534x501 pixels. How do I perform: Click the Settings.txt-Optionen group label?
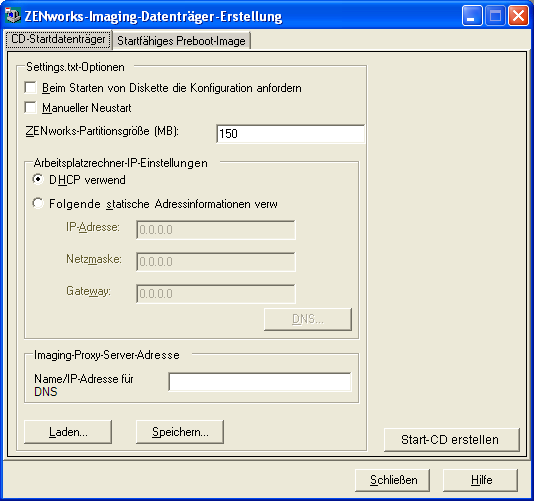click(x=75, y=67)
